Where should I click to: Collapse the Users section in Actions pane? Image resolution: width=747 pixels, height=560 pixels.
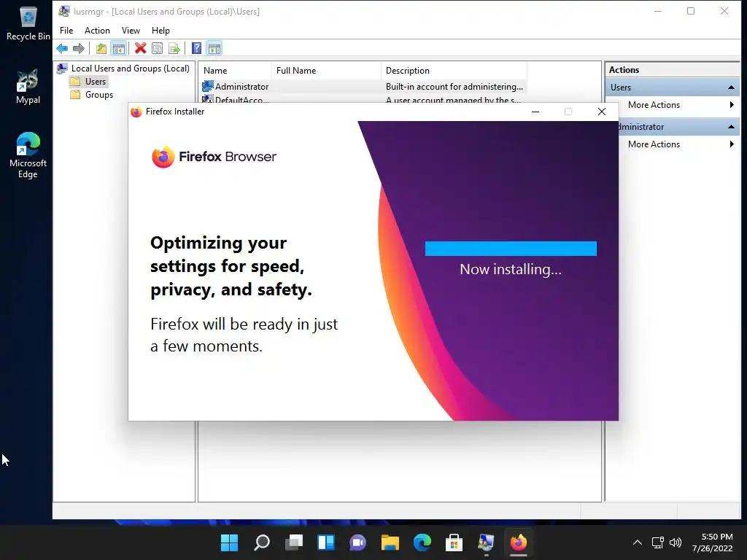point(731,87)
